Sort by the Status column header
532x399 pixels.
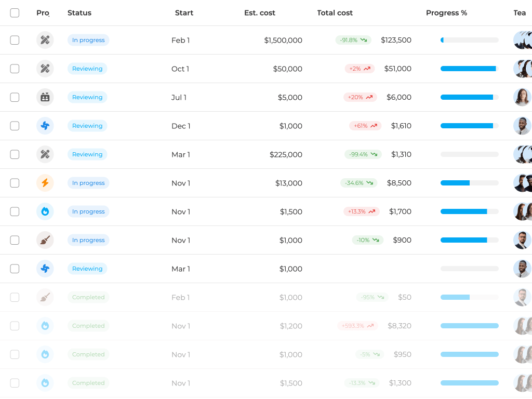point(79,13)
